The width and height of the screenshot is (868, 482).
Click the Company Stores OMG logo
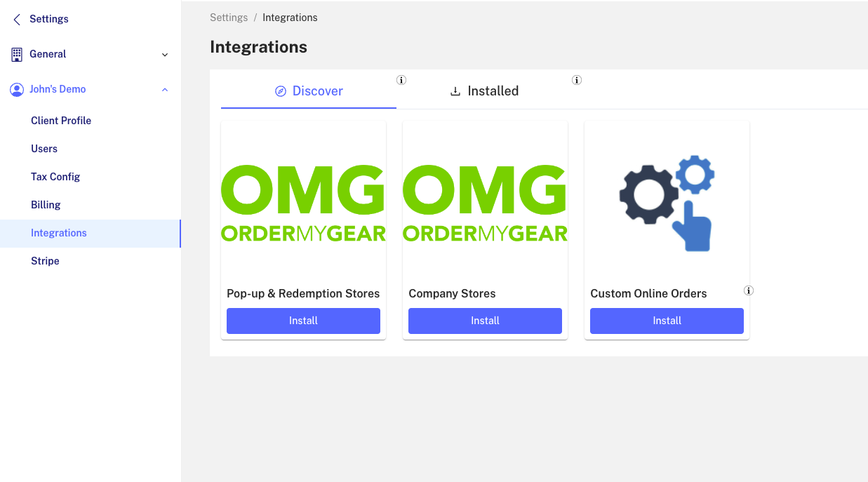[485, 203]
